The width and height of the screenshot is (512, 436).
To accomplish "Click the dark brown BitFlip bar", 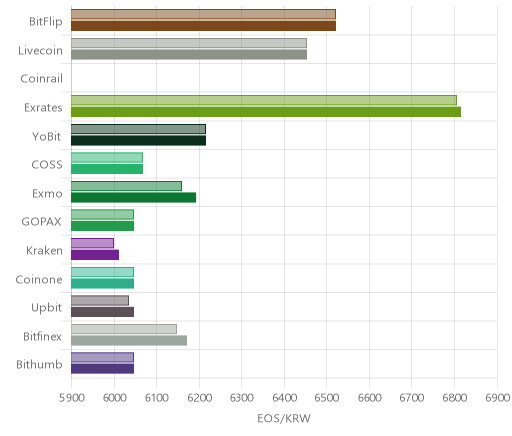I will (203, 26).
